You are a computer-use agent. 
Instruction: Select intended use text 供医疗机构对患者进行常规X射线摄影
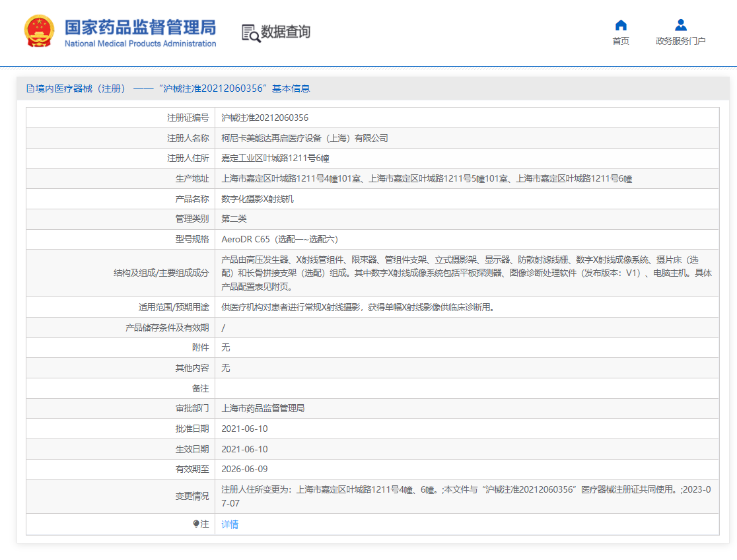[358, 308]
